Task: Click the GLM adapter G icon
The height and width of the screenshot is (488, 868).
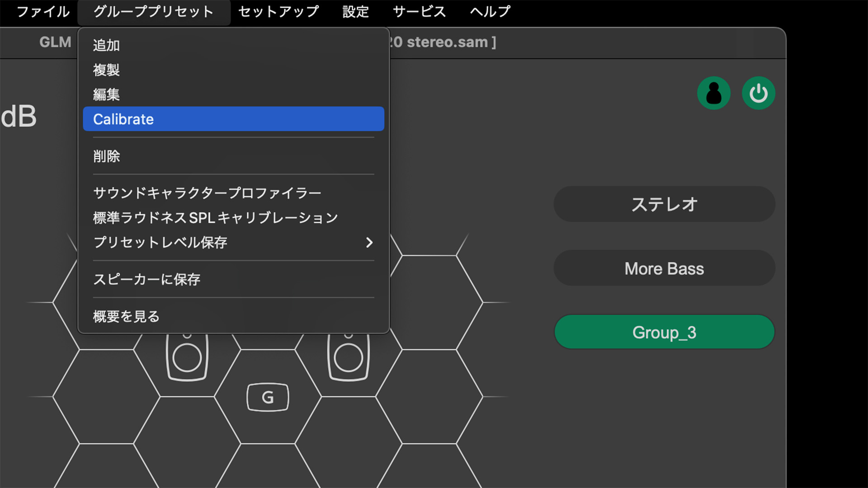Action: [267, 397]
